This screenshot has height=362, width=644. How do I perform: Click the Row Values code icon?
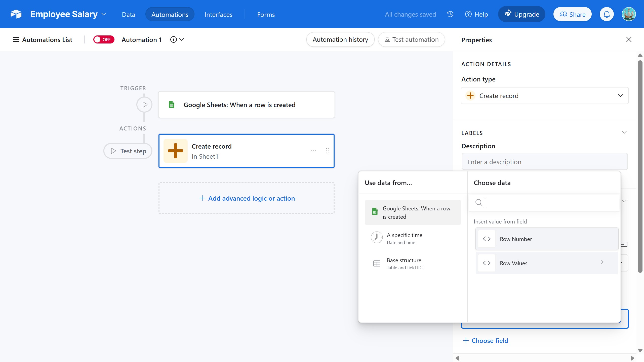click(x=487, y=263)
